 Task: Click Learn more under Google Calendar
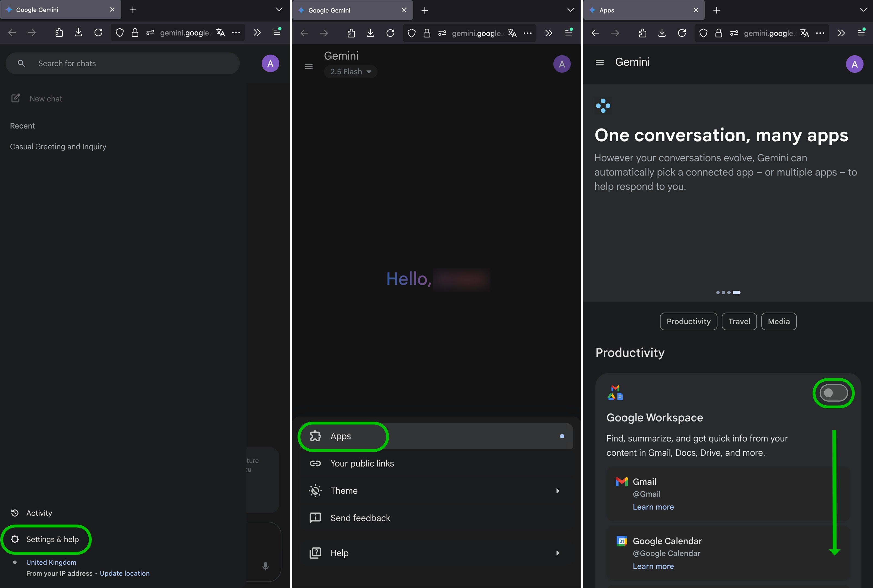coord(653,566)
